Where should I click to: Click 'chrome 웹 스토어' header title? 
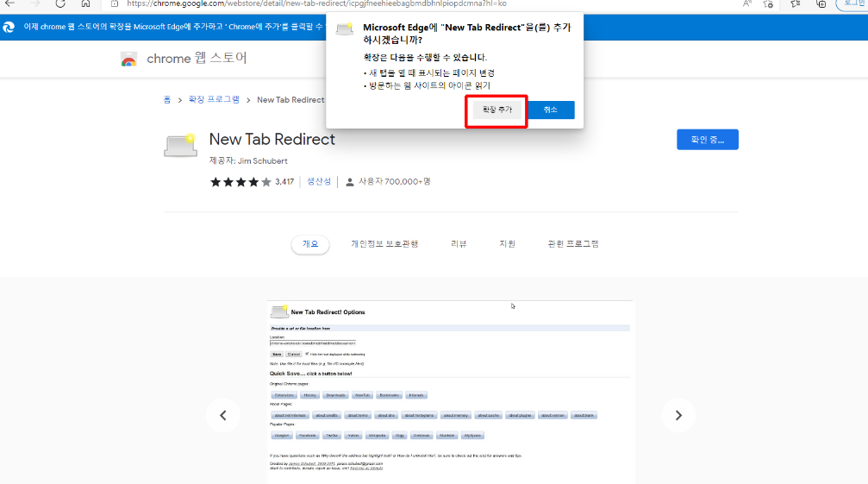point(197,58)
